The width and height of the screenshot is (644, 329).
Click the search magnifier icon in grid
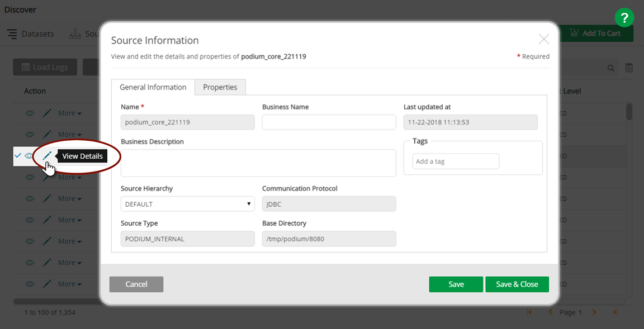coord(611,68)
